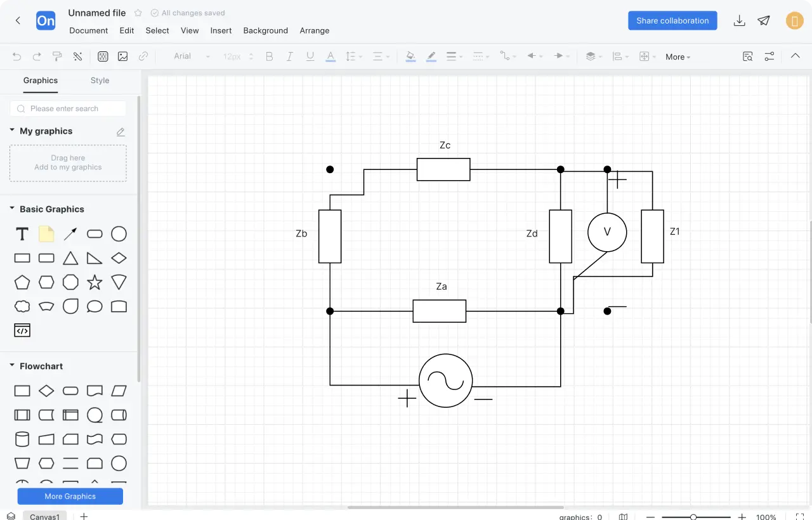The image size is (812, 520).
Task: Toggle italic text formatting
Action: 289,56
